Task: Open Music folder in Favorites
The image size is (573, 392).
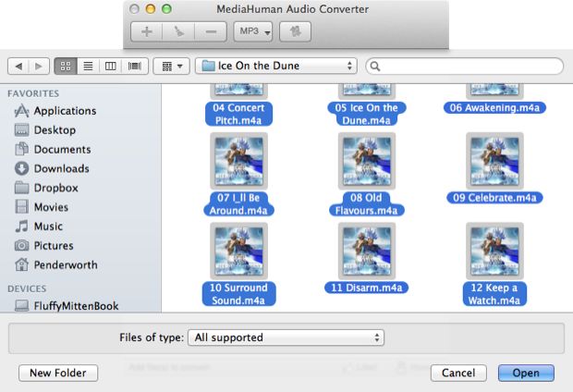Action: 48,227
